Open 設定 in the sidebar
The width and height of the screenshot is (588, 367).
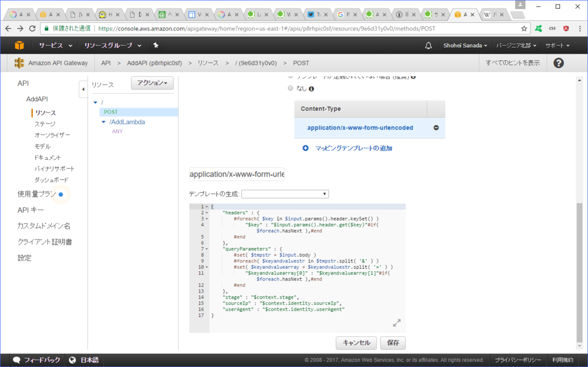24,258
